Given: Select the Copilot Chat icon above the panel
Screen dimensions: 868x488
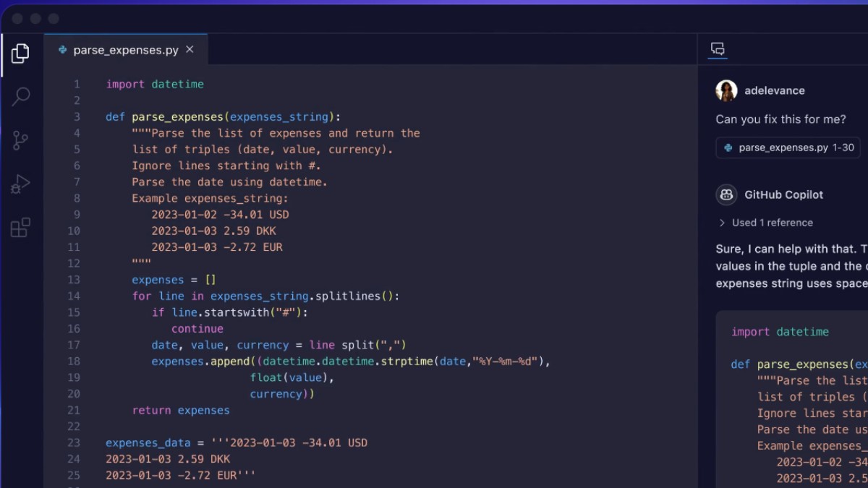Looking at the screenshot, I should click(717, 49).
